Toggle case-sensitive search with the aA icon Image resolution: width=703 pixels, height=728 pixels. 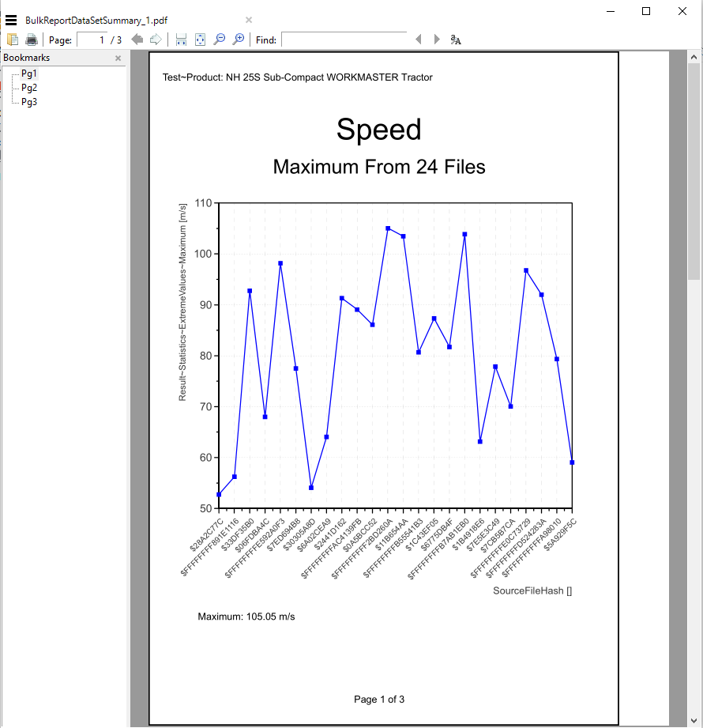point(456,39)
